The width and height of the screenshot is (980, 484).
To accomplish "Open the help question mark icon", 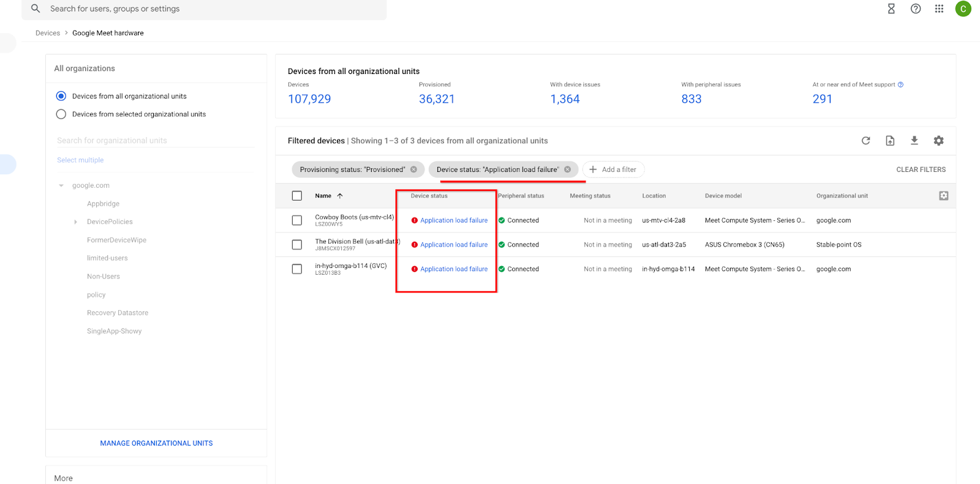I will pos(916,9).
